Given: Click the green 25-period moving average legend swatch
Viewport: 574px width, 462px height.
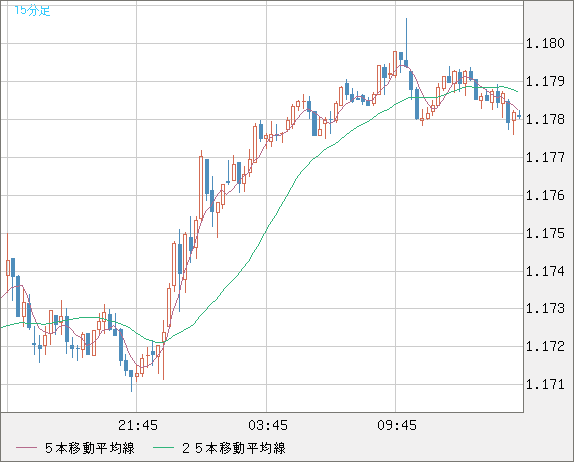Looking at the screenshot, I should click(163, 448).
